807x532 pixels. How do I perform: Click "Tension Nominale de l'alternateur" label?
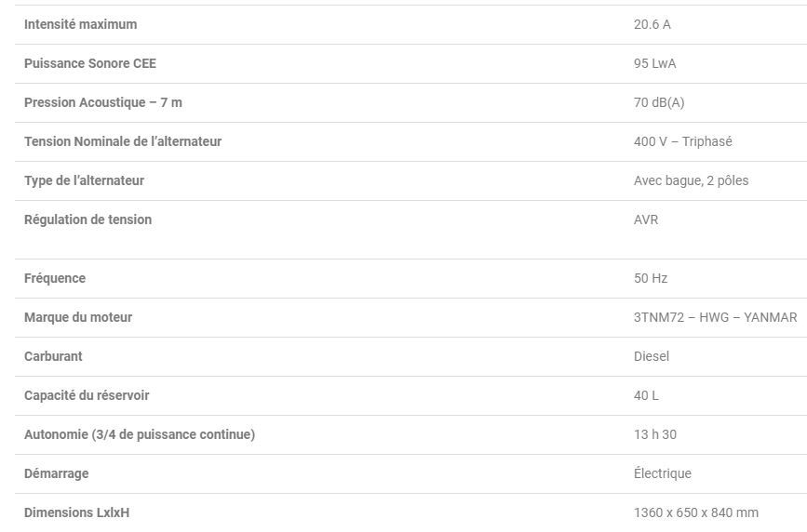pos(123,141)
